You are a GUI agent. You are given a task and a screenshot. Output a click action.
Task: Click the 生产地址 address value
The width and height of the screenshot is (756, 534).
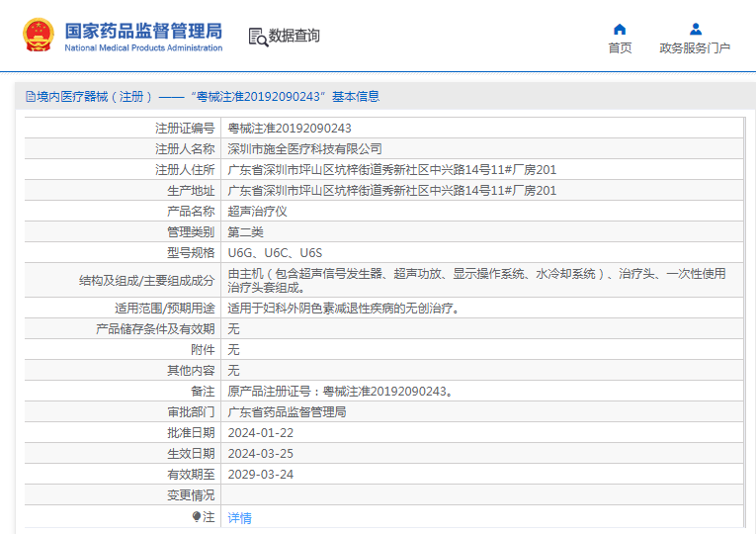(392, 191)
